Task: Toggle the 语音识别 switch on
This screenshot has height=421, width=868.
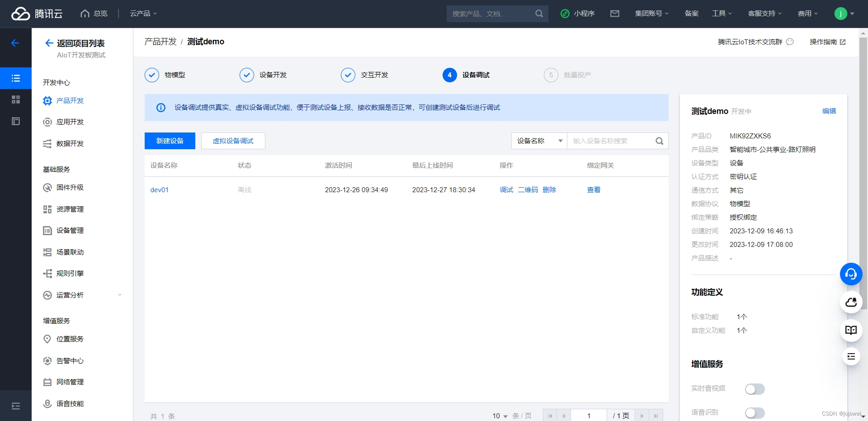Action: click(754, 413)
